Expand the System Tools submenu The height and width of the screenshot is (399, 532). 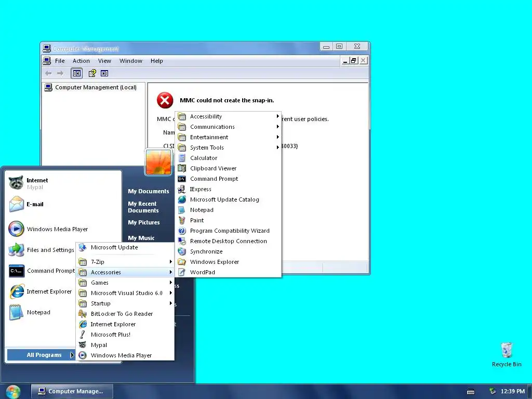point(228,148)
